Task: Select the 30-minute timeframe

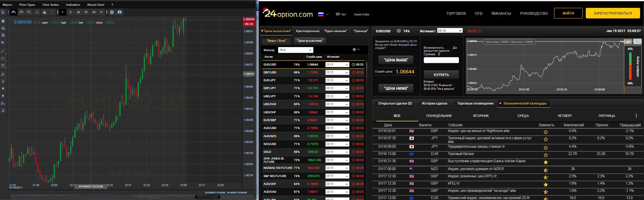Action: (94, 12)
